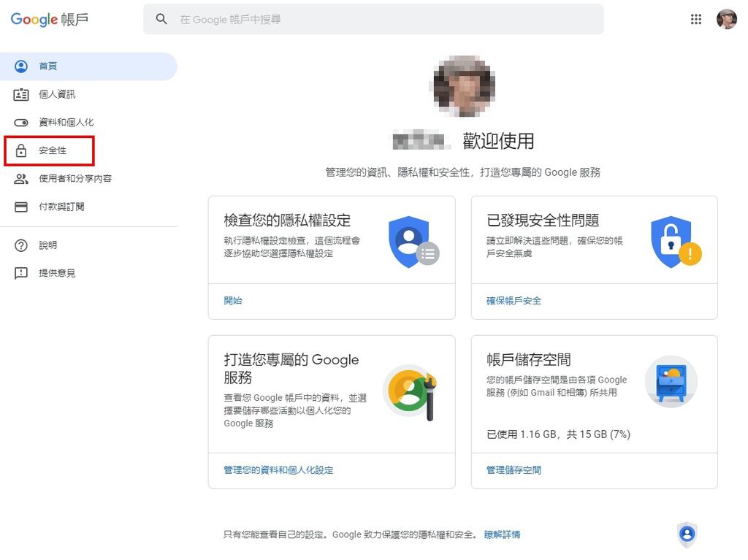Click the 管理儲存空間 link
This screenshot has height=560, width=748.
pos(514,470)
